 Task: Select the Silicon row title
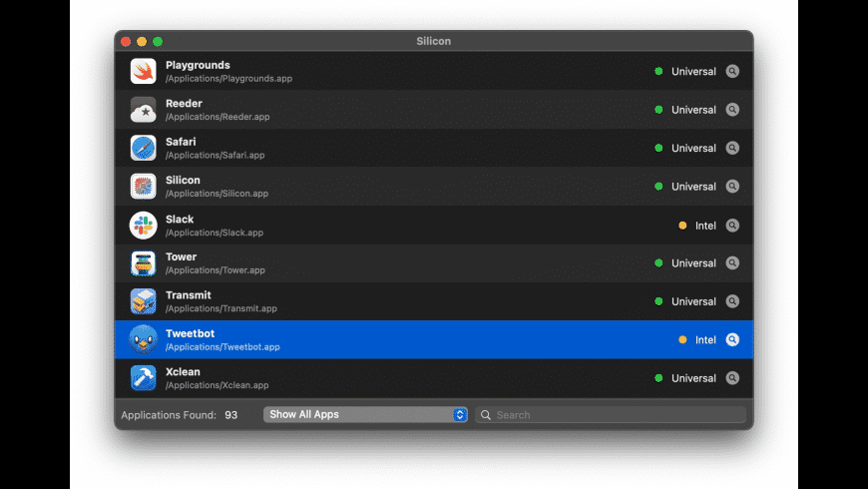[x=183, y=180]
